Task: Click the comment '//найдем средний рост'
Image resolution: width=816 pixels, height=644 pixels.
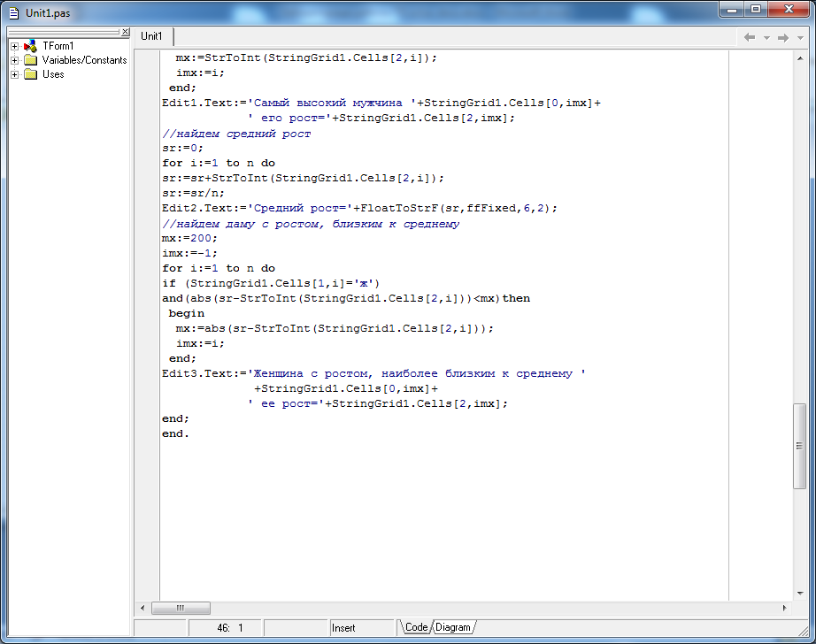Action: pos(236,134)
